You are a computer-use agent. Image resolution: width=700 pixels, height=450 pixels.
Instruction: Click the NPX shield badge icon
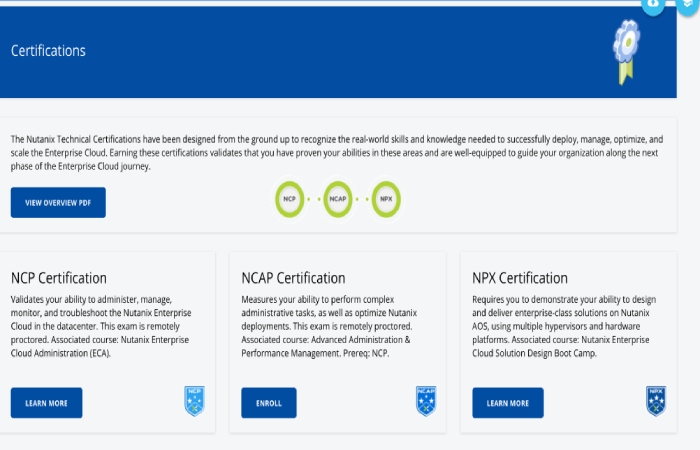[656, 401]
